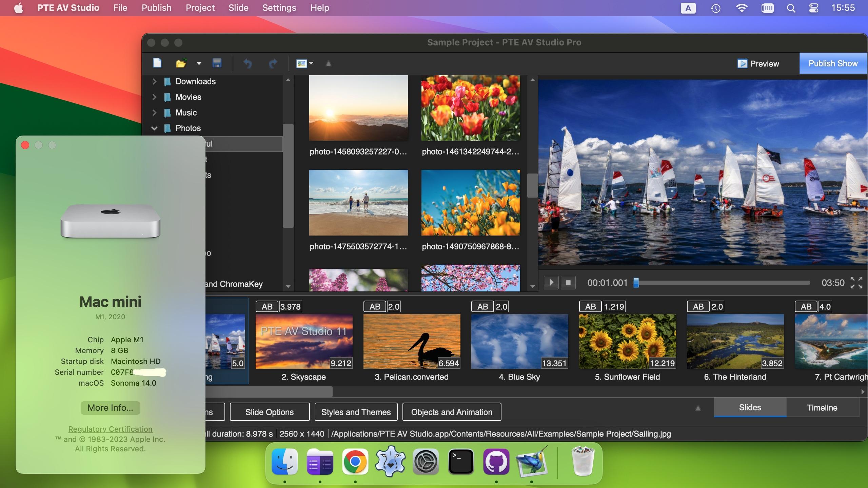The width and height of the screenshot is (868, 488).
Task: Expand the Music folder
Action: click(154, 113)
